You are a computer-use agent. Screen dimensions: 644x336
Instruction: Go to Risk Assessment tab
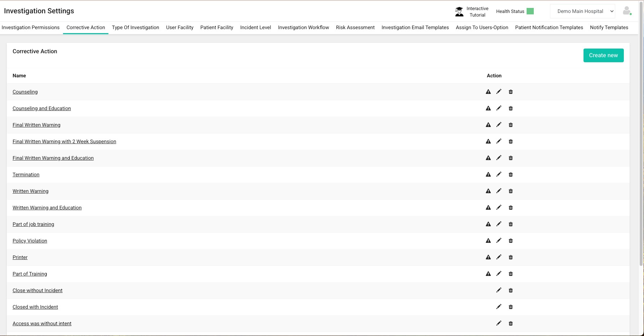tap(355, 27)
